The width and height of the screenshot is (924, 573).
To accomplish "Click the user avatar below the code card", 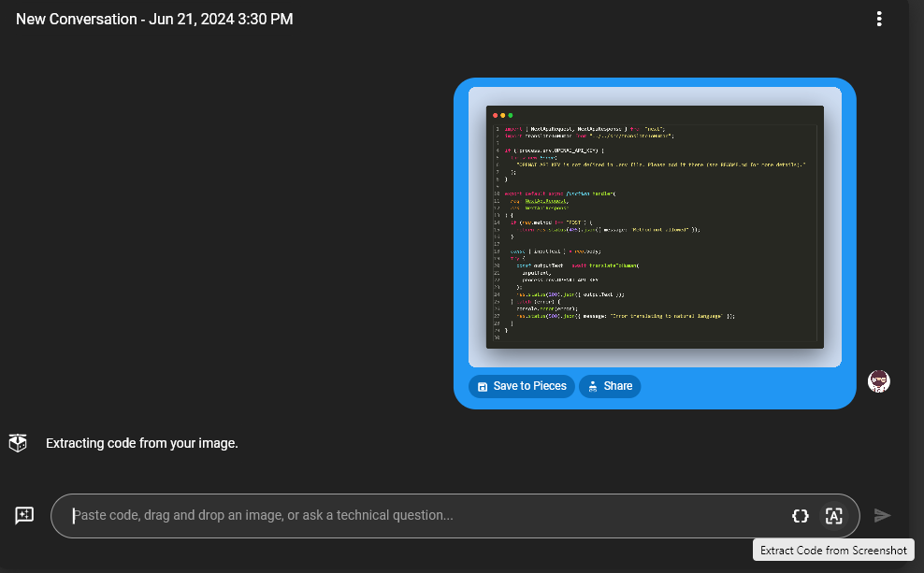I will coord(878,380).
